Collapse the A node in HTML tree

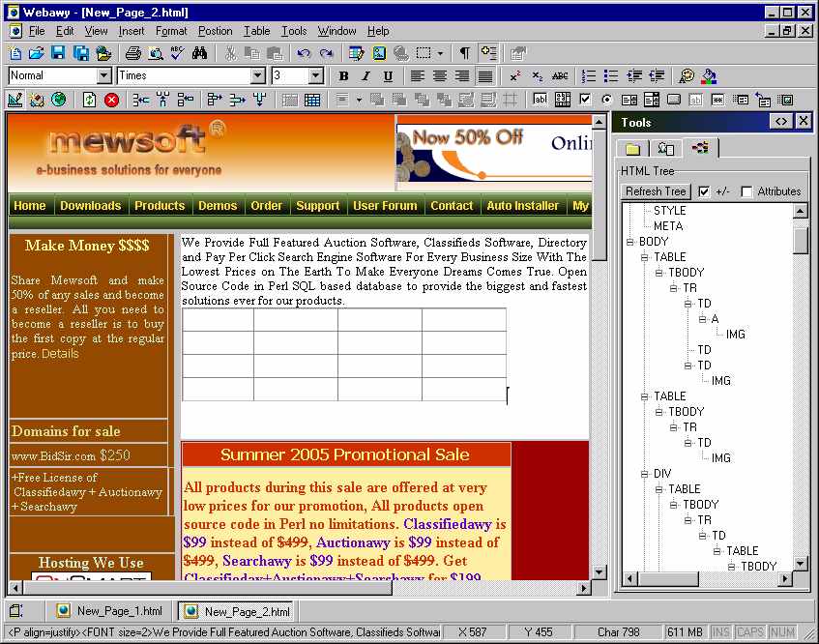703,318
